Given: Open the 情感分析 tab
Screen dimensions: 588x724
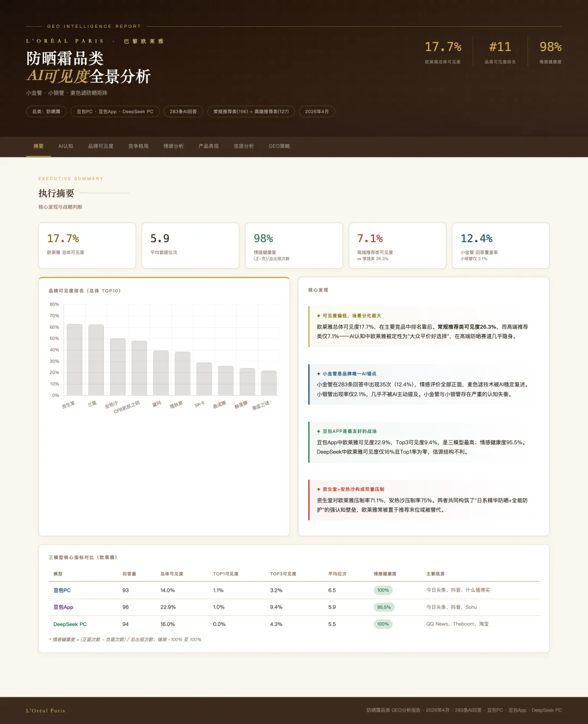Looking at the screenshot, I should (173, 146).
